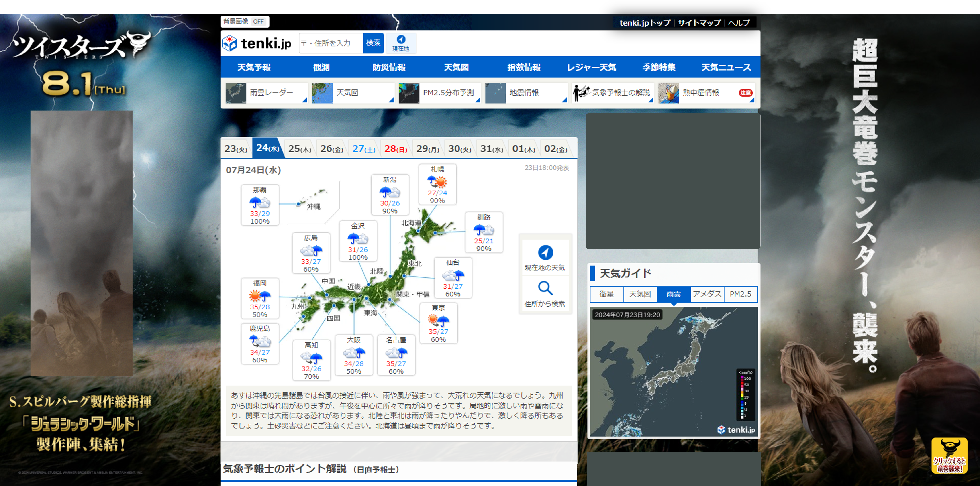Click the 広島 weather icon
This screenshot has height=486, width=980.
(x=311, y=250)
